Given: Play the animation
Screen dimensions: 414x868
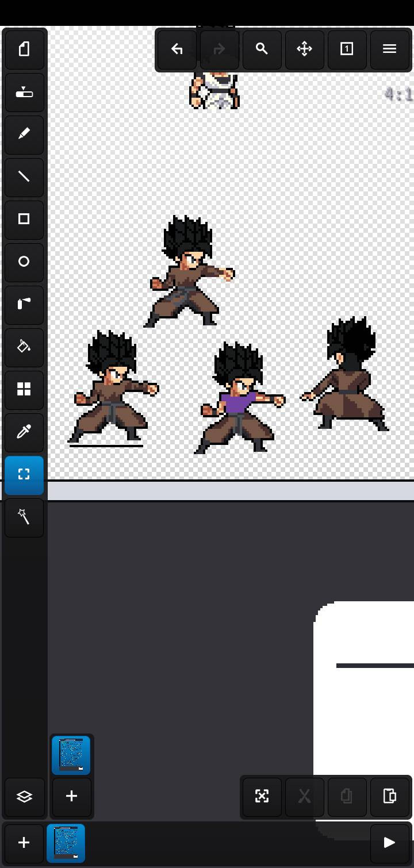Looking at the screenshot, I should click(390, 843).
